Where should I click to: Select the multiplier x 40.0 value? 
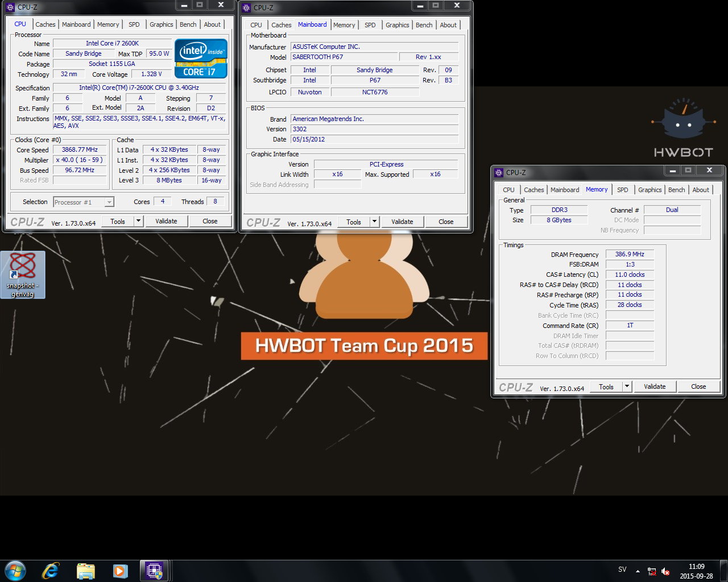[80, 160]
